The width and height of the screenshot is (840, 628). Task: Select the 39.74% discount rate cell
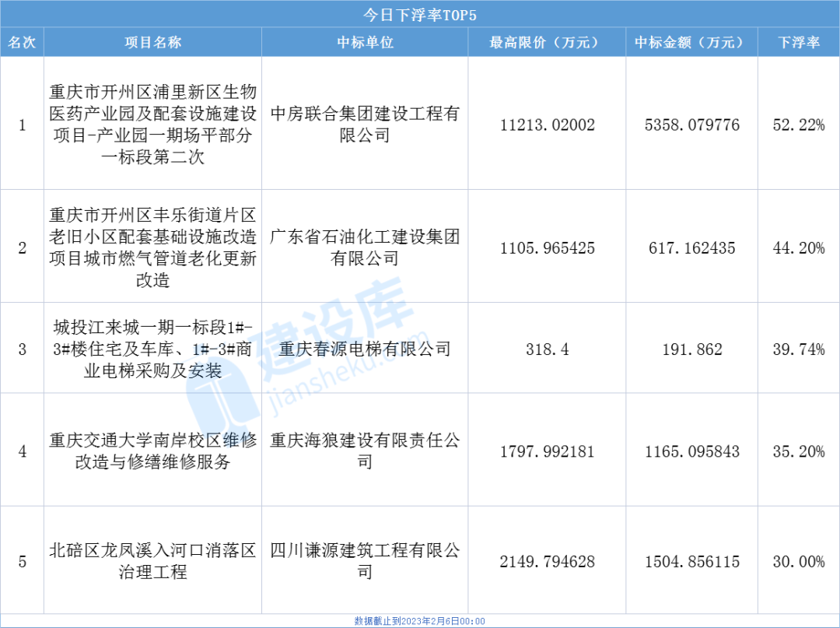pos(799,349)
